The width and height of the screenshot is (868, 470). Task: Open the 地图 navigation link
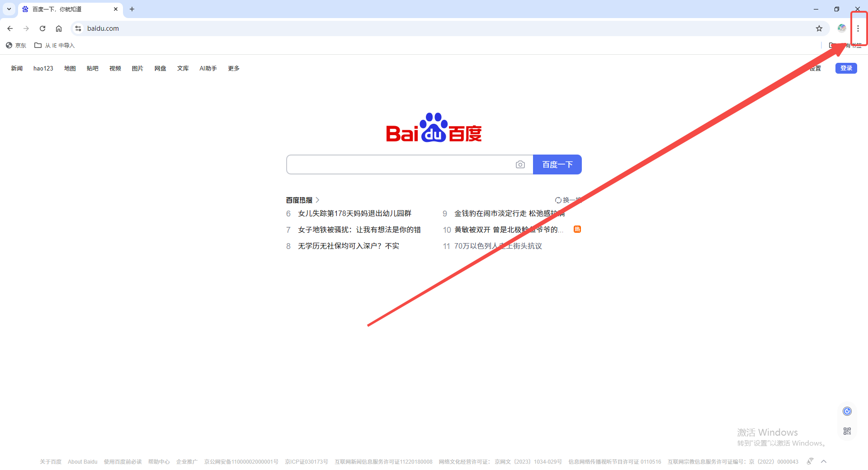coord(70,68)
